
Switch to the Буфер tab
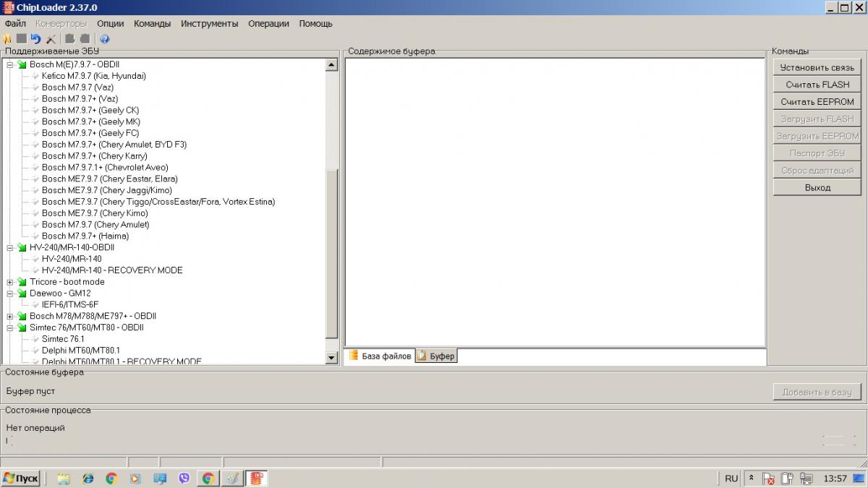tap(436, 356)
